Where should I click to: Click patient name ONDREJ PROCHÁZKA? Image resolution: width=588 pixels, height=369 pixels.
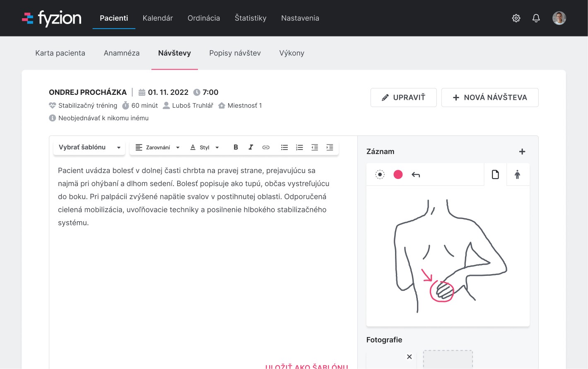click(88, 92)
